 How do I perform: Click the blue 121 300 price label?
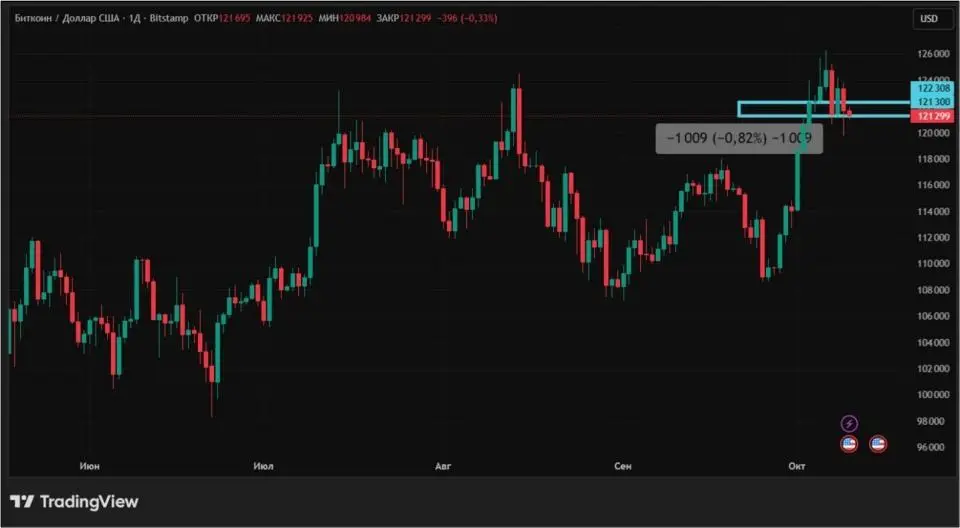[930, 102]
